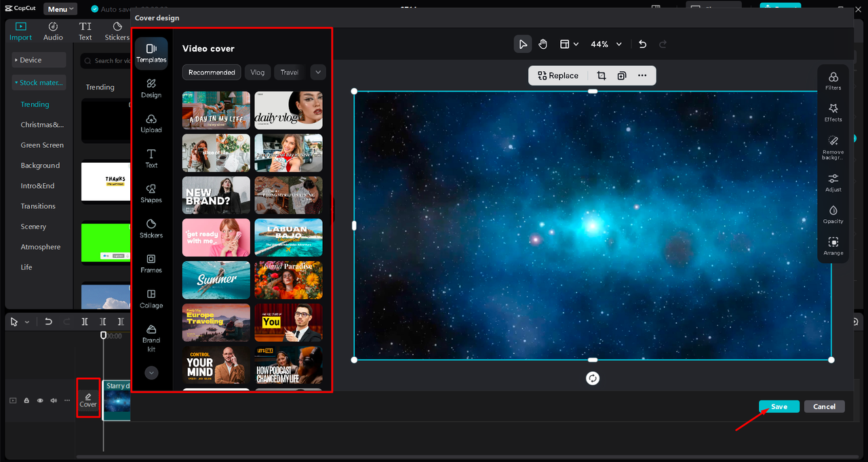This screenshot has height=462, width=868.
Task: Open the Design panel
Action: click(151, 88)
